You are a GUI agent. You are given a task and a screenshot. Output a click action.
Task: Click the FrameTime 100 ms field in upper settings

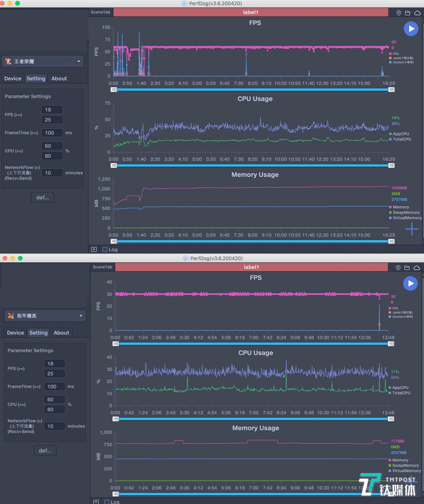click(x=52, y=133)
